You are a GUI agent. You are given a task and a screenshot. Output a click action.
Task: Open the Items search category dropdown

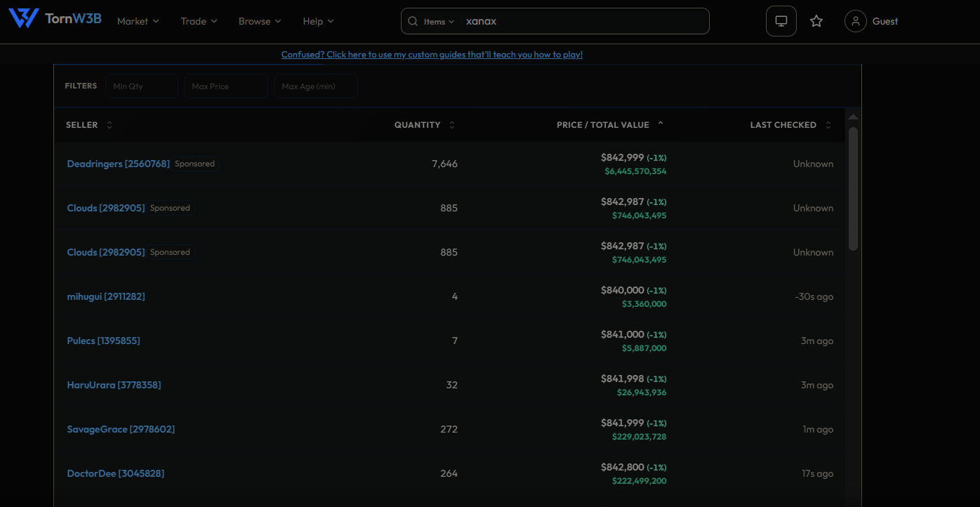pos(439,22)
